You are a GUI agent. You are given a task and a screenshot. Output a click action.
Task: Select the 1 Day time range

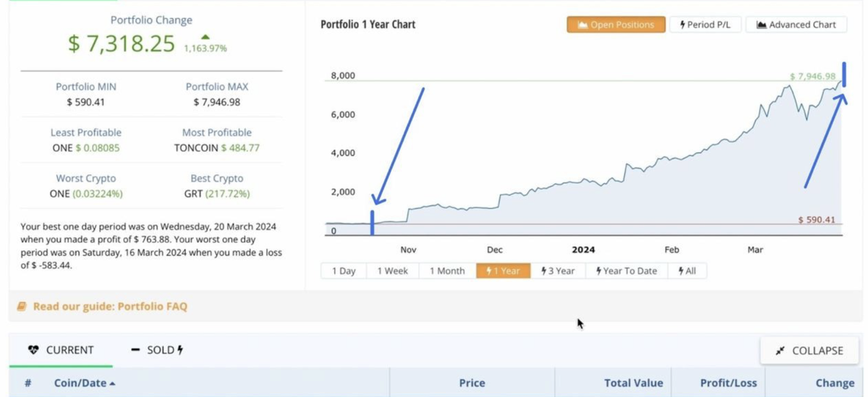pyautogui.click(x=344, y=271)
